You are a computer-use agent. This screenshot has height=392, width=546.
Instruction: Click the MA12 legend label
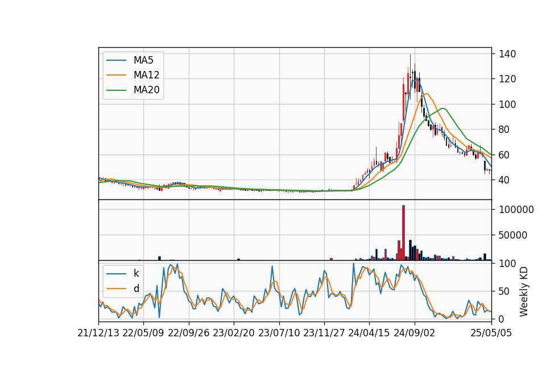point(146,75)
